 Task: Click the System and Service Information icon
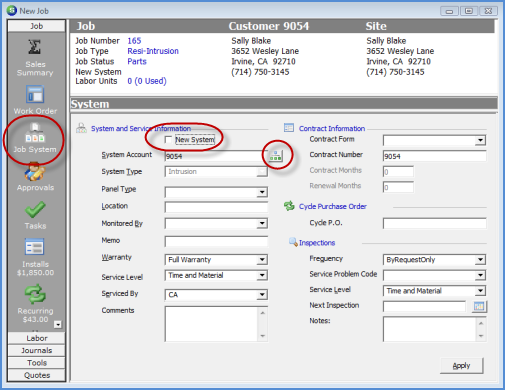[81, 128]
